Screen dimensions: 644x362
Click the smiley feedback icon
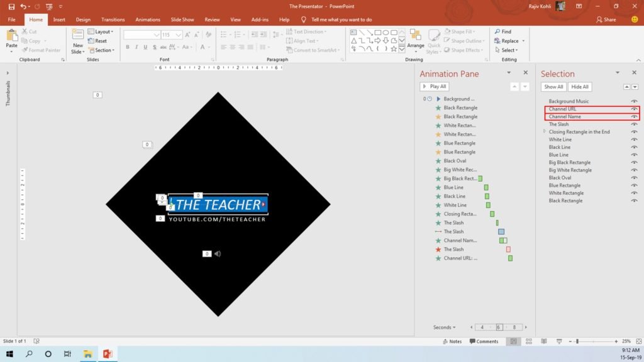click(x=635, y=19)
